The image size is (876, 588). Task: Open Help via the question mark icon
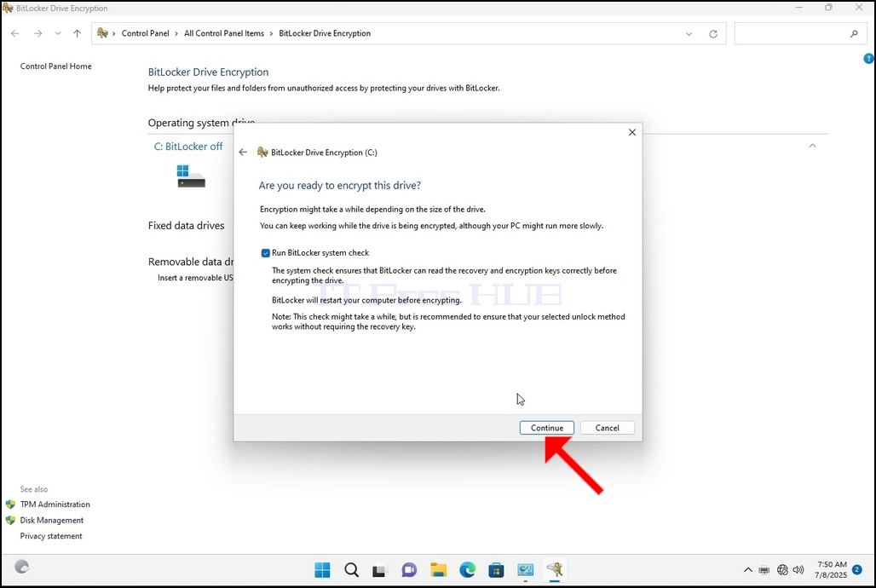point(868,58)
